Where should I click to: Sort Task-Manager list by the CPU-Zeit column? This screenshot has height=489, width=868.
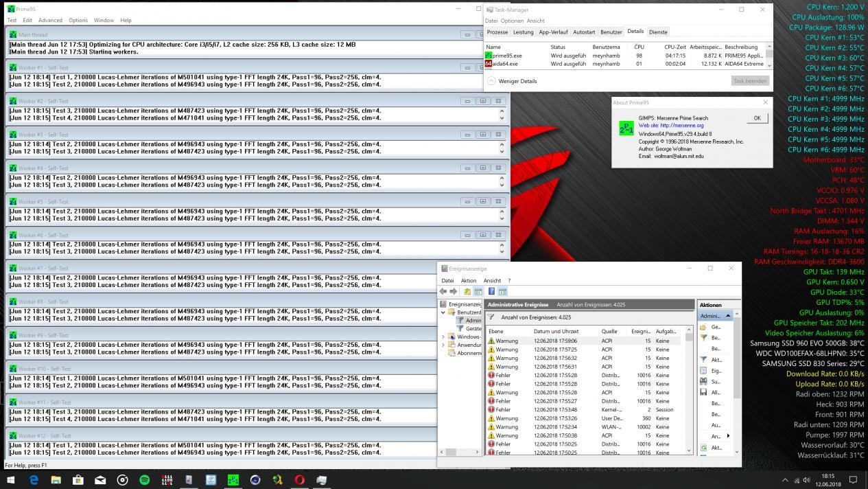tap(675, 47)
